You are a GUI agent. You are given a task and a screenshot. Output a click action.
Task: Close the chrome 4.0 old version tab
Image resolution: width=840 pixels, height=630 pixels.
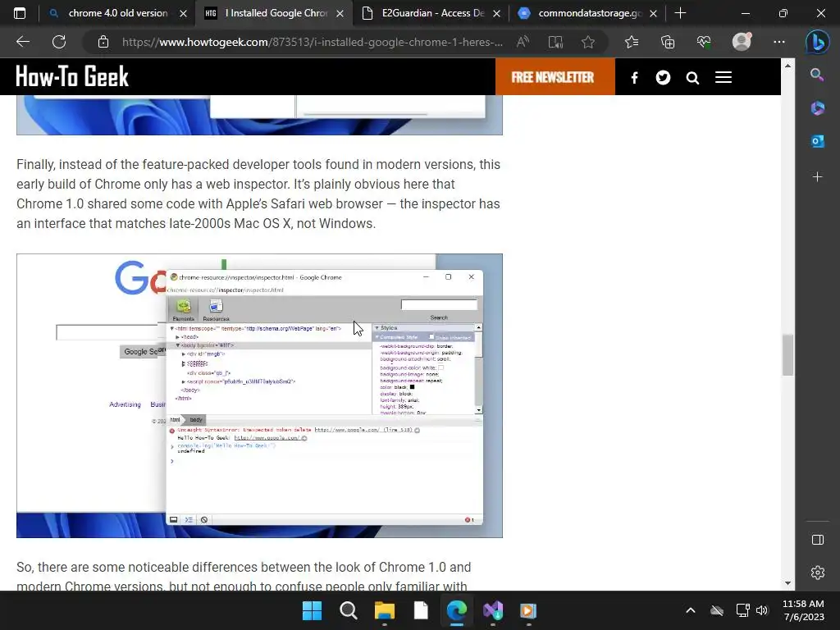[183, 13]
